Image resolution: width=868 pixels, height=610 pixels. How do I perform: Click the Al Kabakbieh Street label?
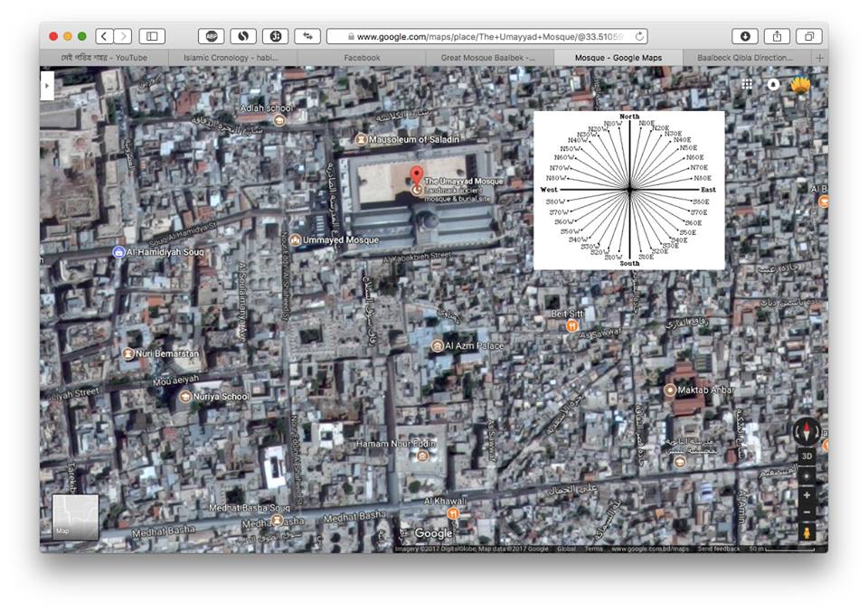point(418,257)
